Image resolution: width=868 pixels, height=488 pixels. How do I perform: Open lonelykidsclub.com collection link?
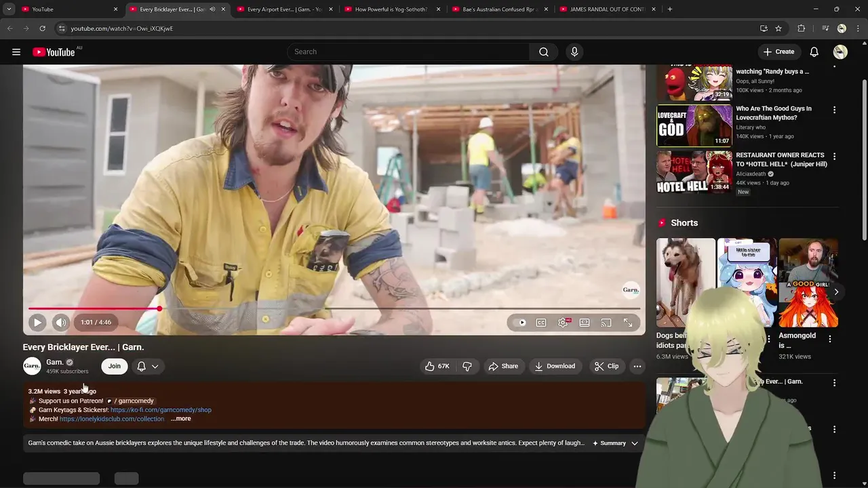point(112,419)
